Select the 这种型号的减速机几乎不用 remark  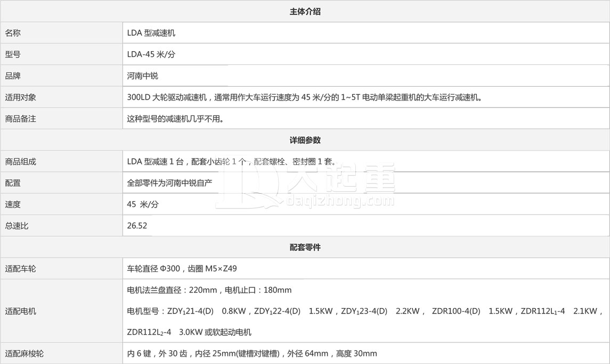[x=175, y=119]
